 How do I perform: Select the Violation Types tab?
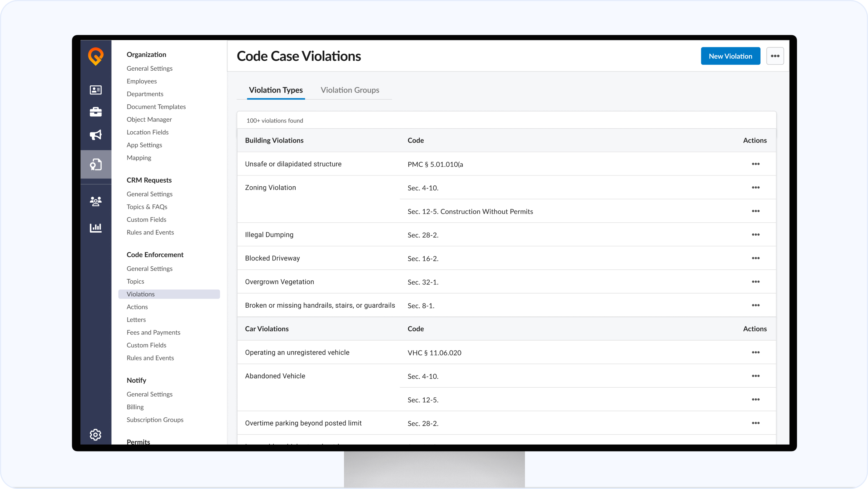click(276, 90)
